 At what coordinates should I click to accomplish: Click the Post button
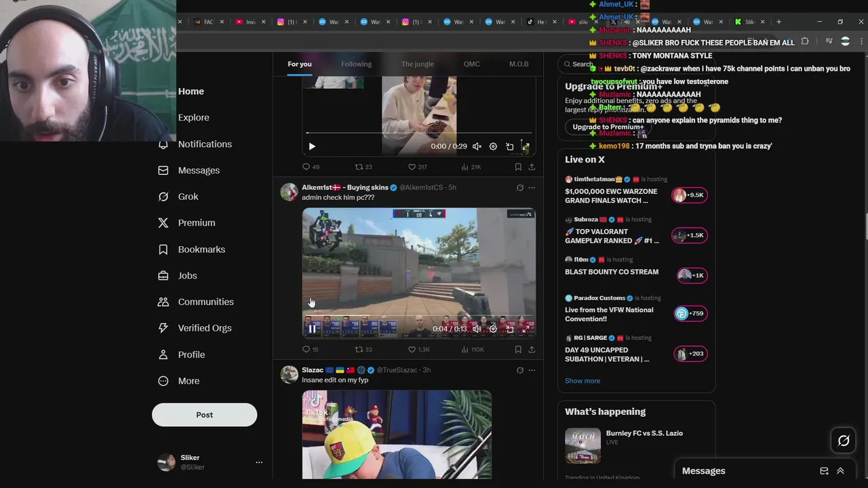click(204, 415)
